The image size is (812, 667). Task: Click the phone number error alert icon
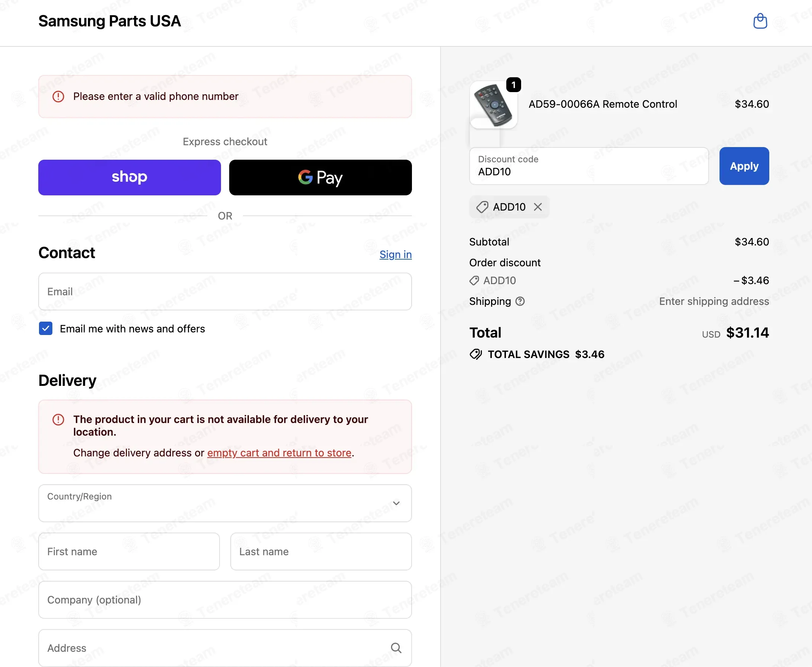pyautogui.click(x=58, y=97)
